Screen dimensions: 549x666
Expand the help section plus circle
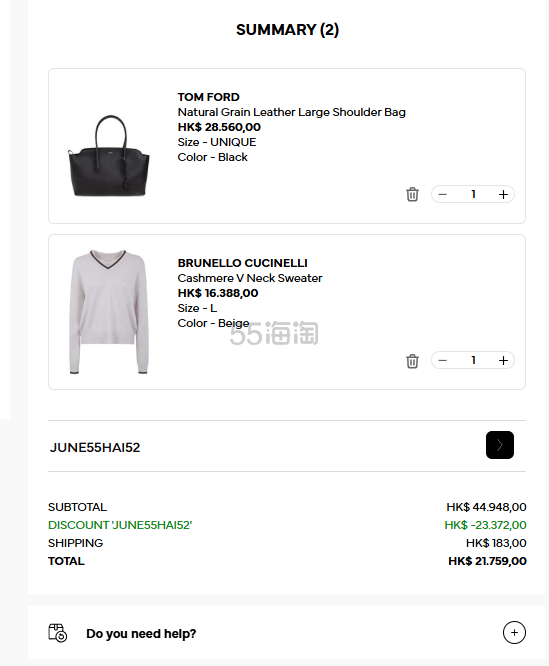pos(514,632)
